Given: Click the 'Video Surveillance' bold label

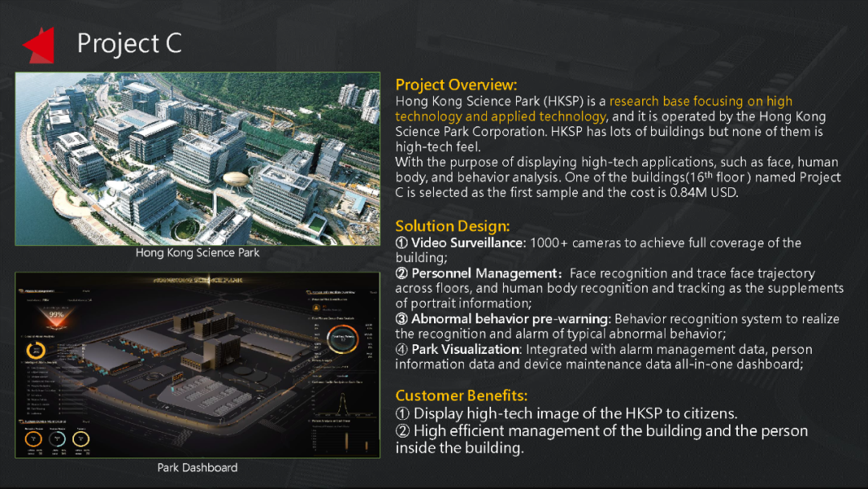Looking at the screenshot, I should click(467, 243).
